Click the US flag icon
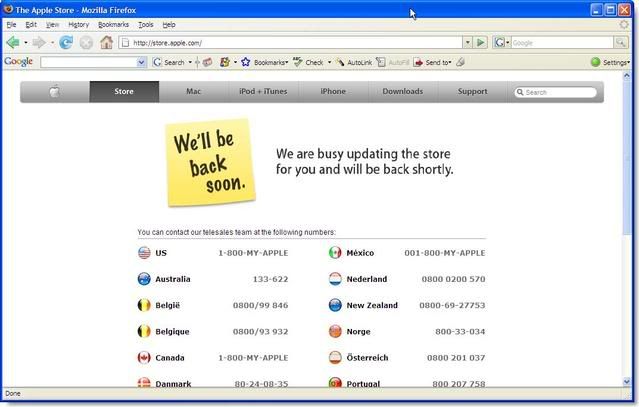This screenshot has width=639, height=407. (144, 253)
